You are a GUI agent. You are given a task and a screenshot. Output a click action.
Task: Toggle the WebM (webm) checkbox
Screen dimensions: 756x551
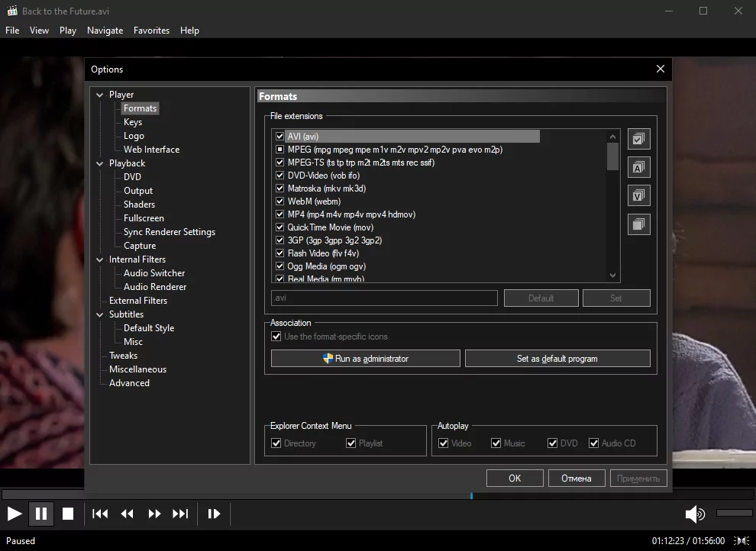pyautogui.click(x=279, y=201)
